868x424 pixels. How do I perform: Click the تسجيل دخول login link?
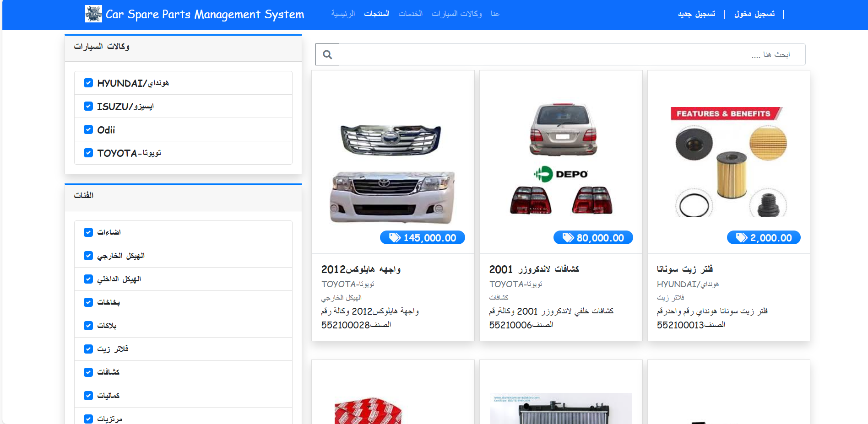click(x=754, y=14)
